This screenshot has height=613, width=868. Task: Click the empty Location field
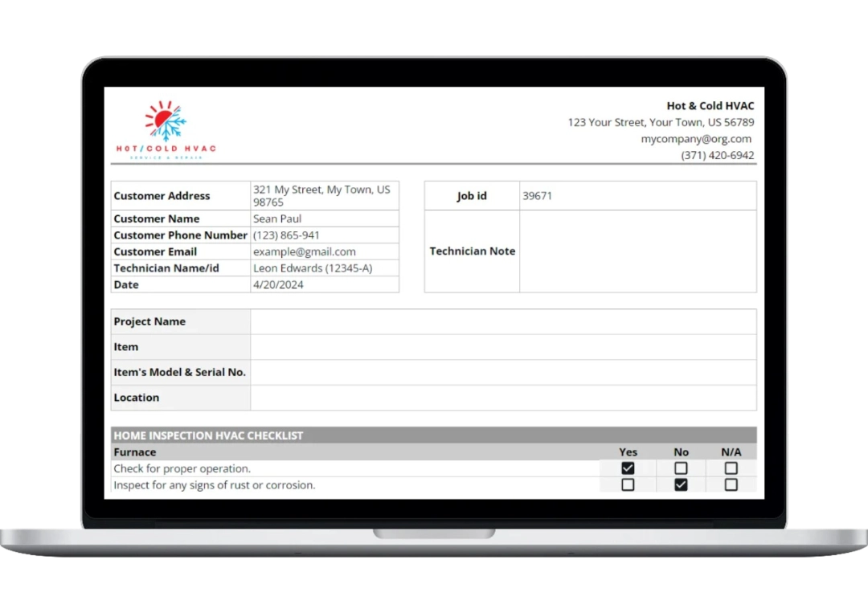[503, 397]
